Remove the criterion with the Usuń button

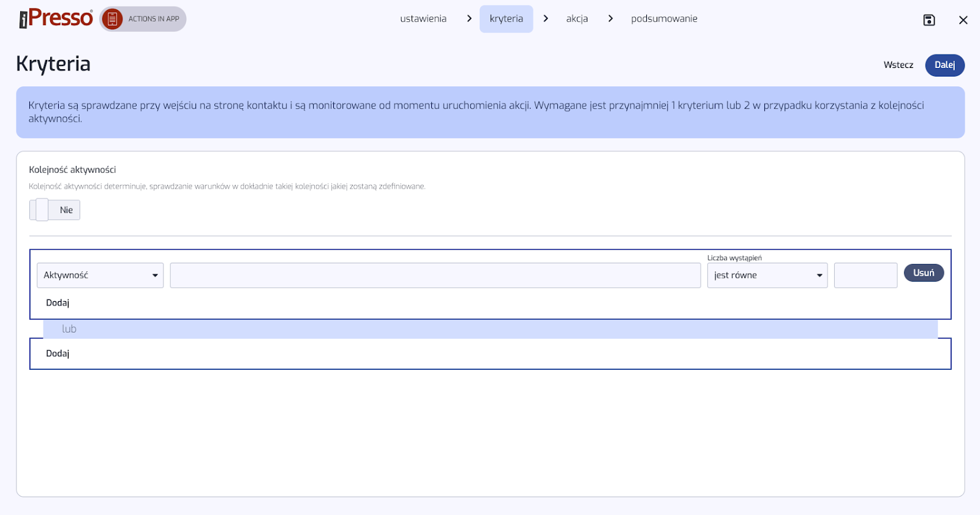[923, 273]
